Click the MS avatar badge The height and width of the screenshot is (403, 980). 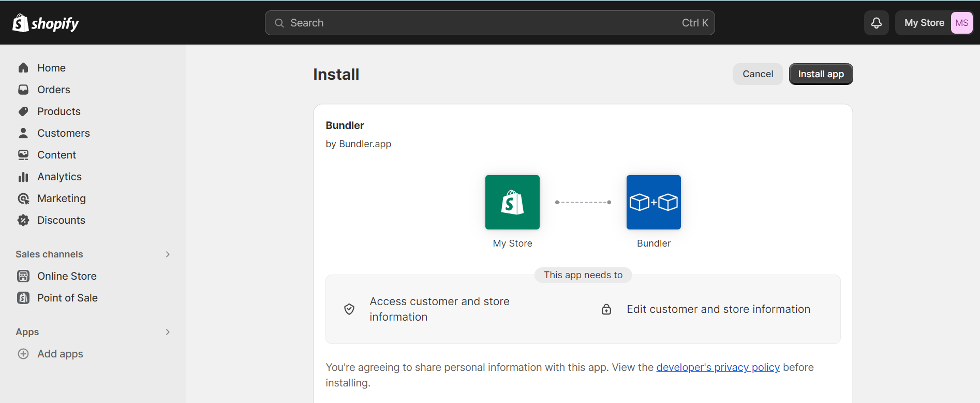[962, 23]
